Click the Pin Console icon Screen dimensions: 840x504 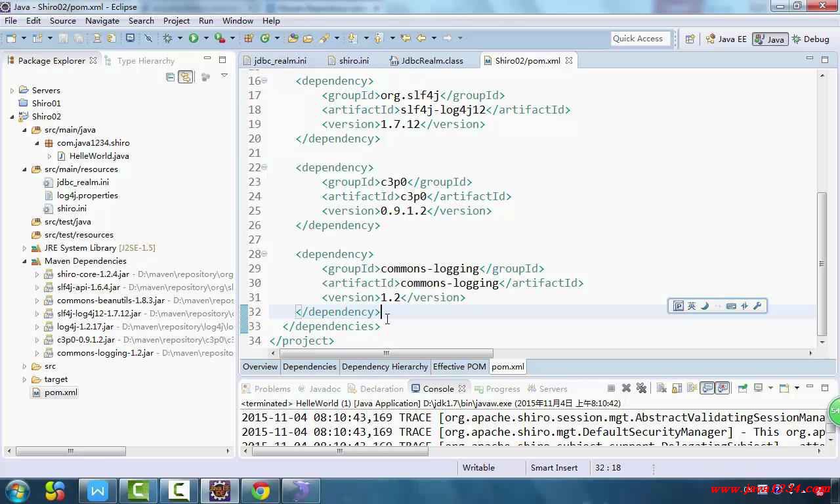point(742,388)
